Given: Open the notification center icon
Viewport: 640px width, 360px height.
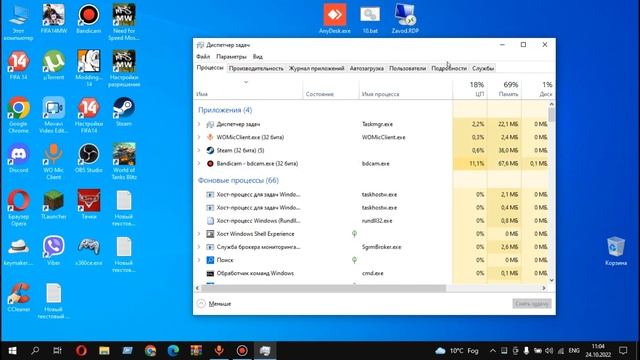Looking at the screenshot, I should pyautogui.click(x=623, y=350).
